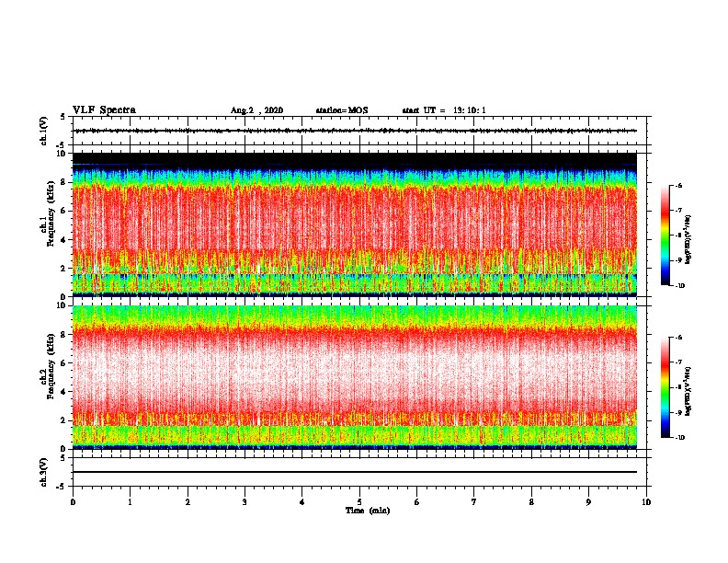
Task: Click the "start UT = 13:10: 1" text
Action: pos(444,110)
